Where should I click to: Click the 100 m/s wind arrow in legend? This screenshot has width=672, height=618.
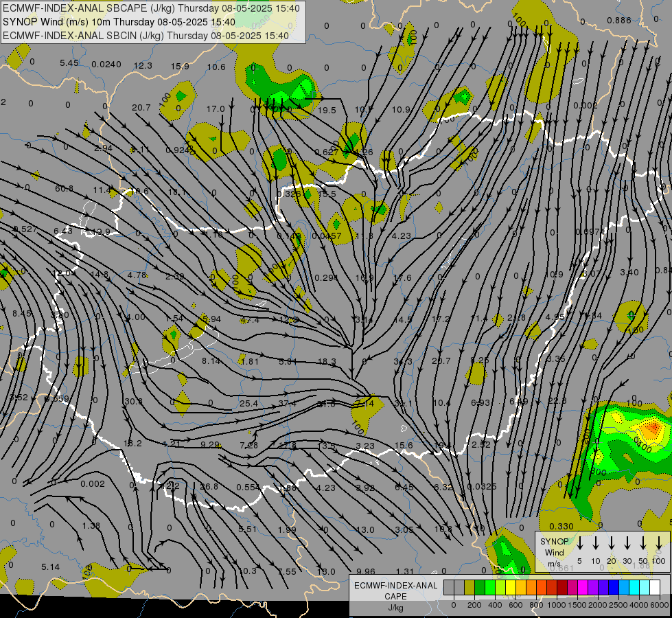(659, 543)
